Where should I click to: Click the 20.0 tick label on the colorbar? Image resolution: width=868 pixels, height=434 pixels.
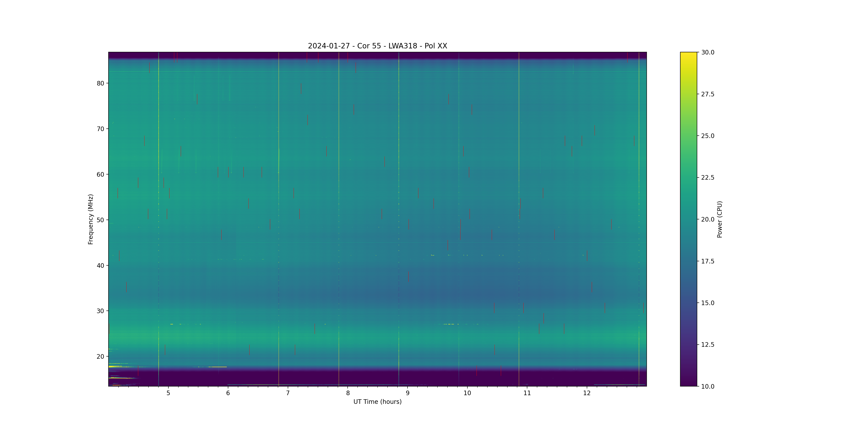tap(708, 219)
